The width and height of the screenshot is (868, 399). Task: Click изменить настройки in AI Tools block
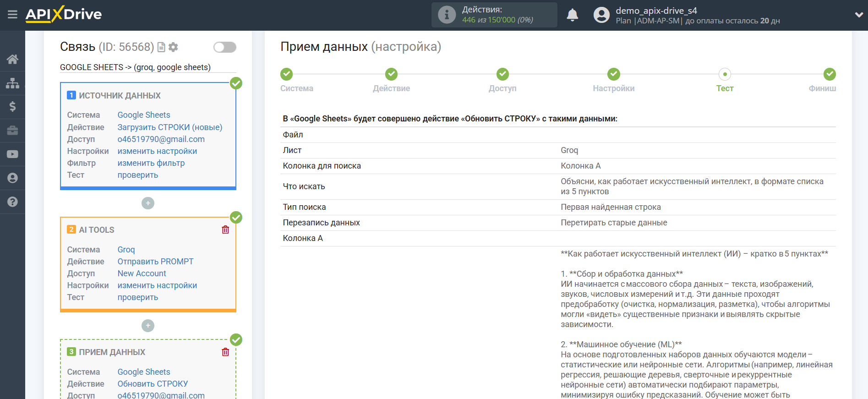[157, 285]
